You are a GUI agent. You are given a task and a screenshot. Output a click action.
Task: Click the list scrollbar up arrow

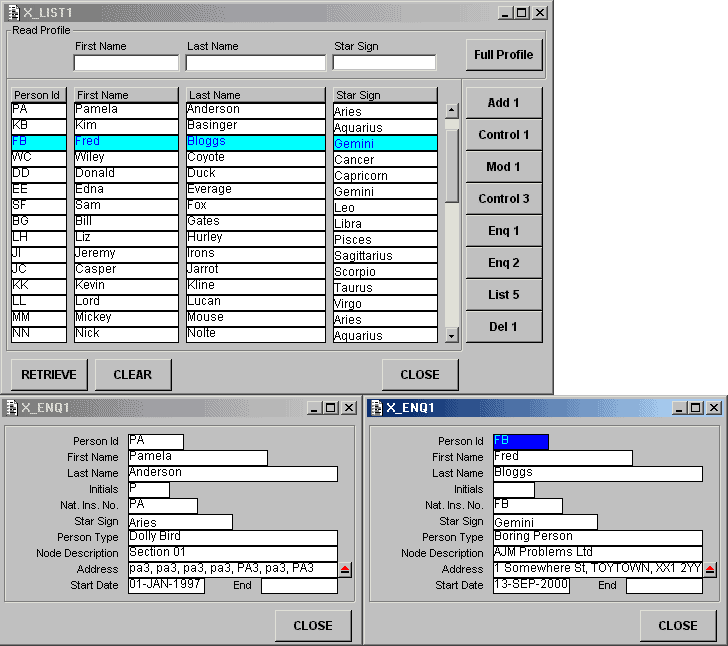coord(452,111)
